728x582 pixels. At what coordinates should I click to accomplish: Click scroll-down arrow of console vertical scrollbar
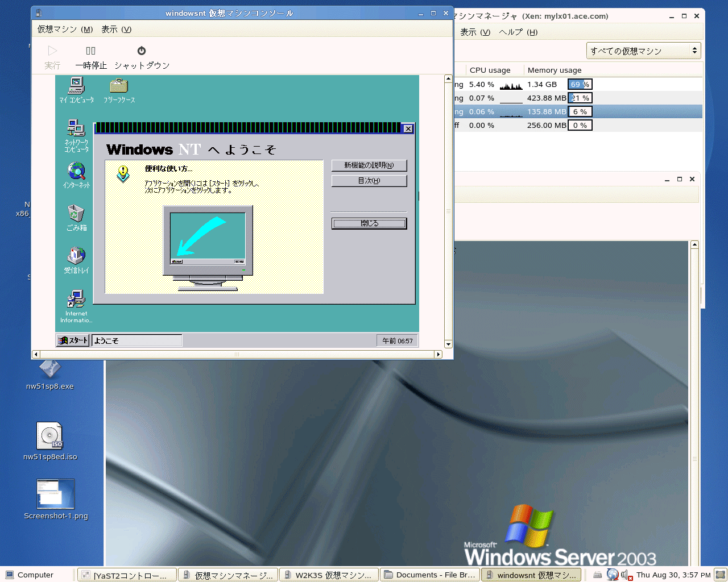(448, 344)
